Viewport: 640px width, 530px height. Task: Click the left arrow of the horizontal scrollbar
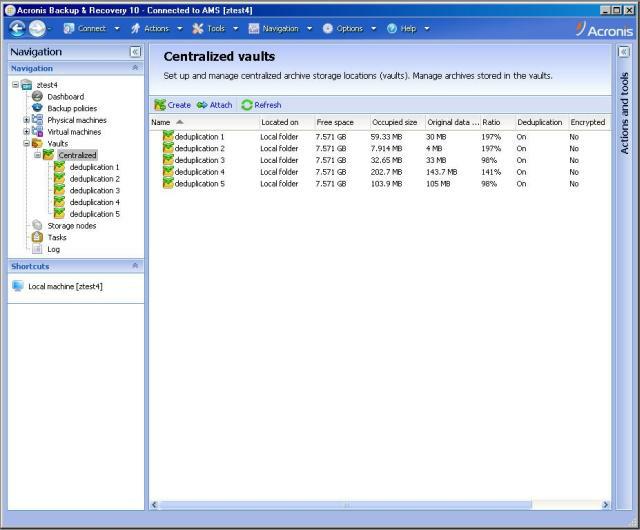point(154,505)
